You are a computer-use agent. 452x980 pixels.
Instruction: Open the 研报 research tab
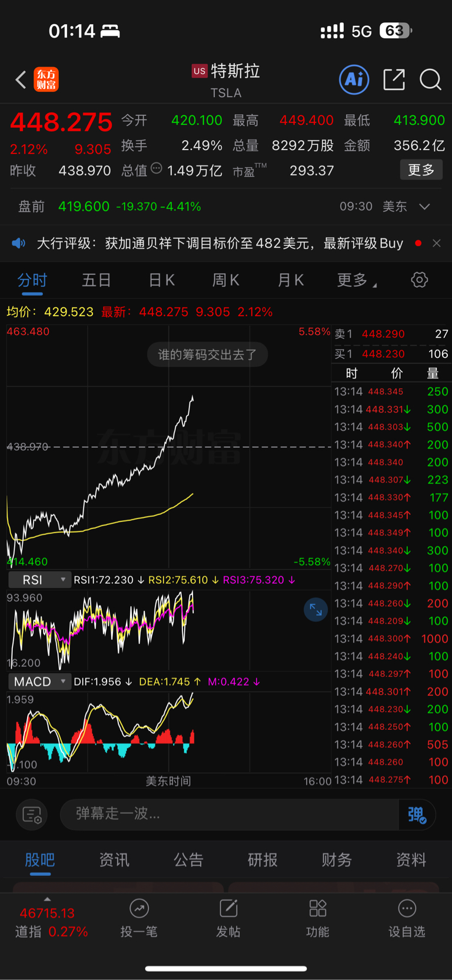262,860
